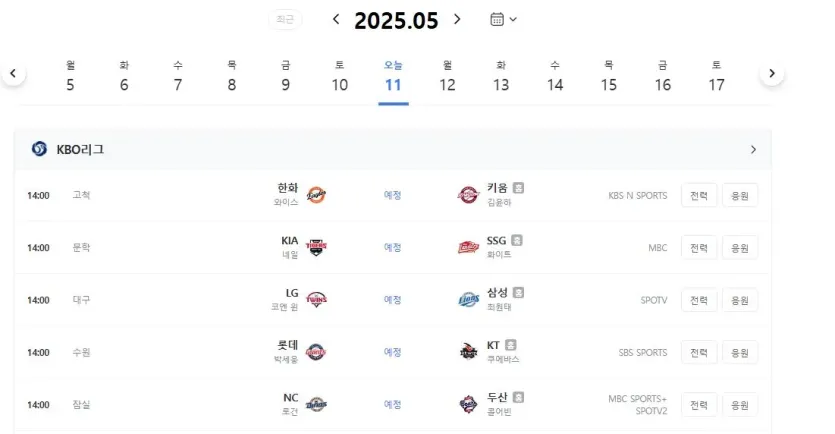Select date tab 10 Saturday
Viewport: 835px width, 434px height.
point(340,77)
